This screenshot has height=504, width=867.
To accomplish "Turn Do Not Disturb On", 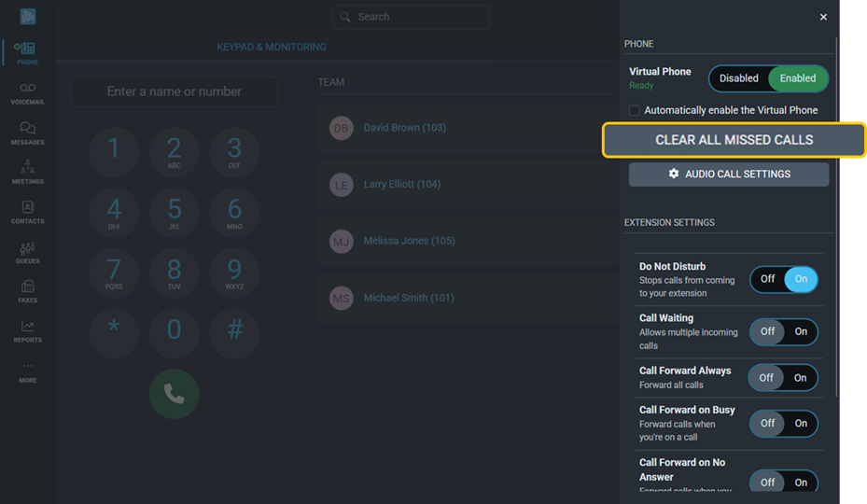I will tap(801, 279).
